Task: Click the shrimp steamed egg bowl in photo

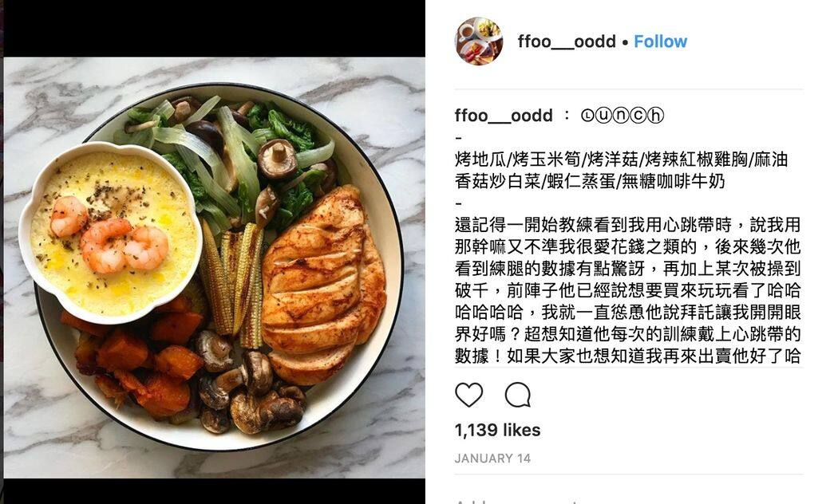Action: point(109,233)
